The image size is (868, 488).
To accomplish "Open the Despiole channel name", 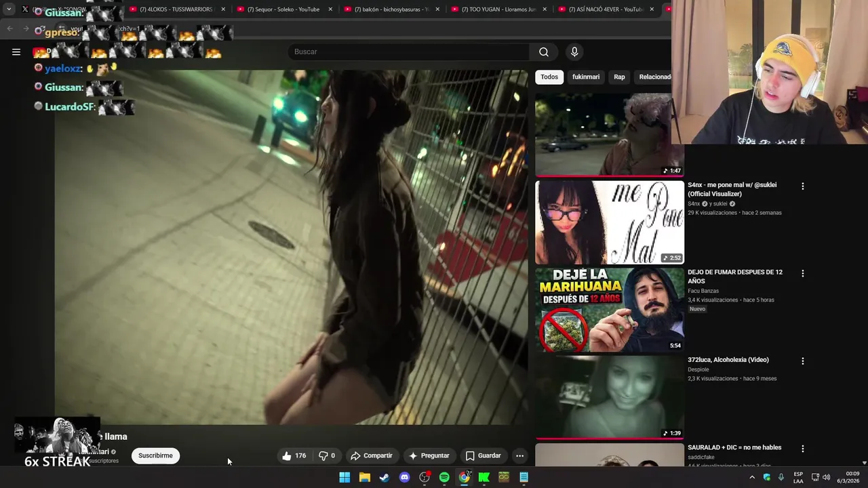I will pyautogui.click(x=698, y=369).
